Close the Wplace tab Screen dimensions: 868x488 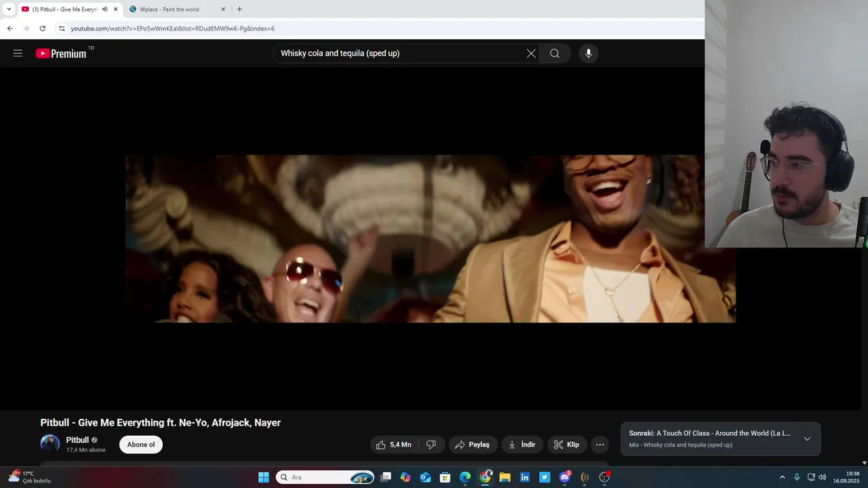(223, 9)
